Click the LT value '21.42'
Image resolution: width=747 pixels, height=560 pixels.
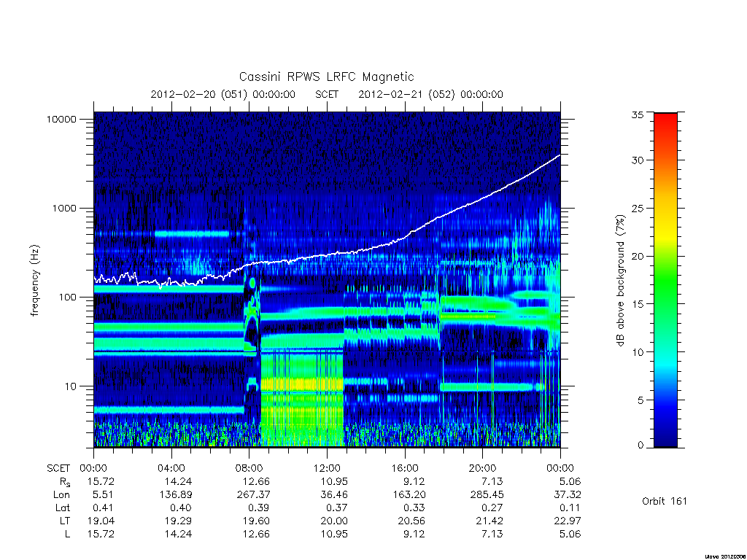pyautogui.click(x=489, y=521)
